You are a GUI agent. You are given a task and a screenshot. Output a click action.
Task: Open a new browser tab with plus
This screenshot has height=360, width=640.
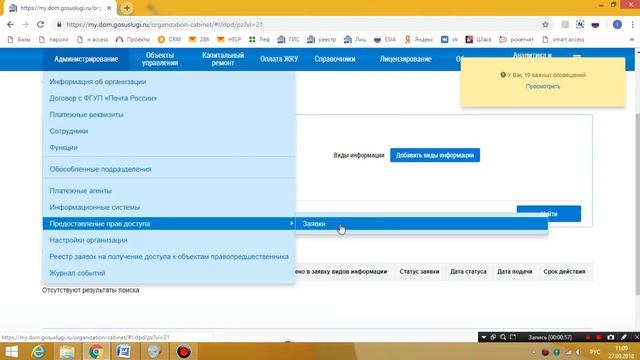[127, 8]
